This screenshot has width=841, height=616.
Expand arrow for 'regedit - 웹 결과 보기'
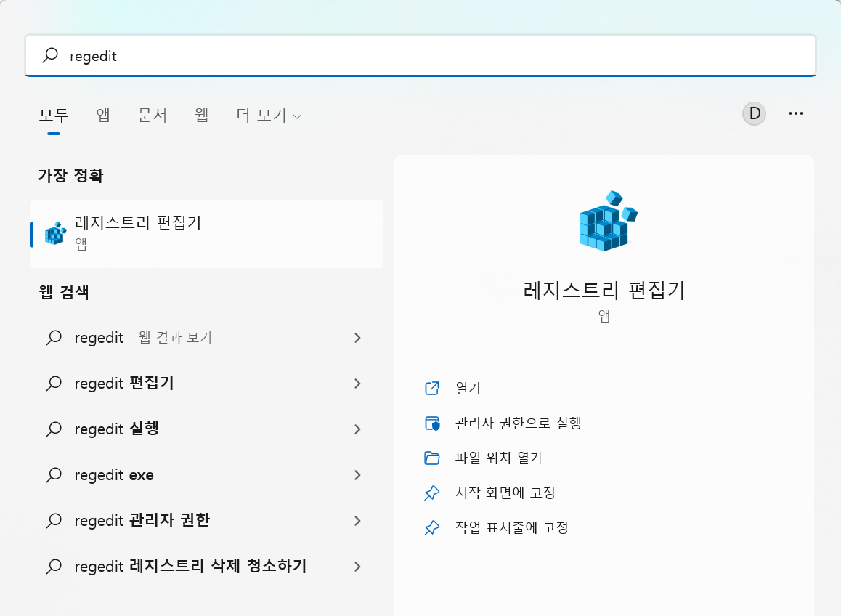[x=358, y=338]
